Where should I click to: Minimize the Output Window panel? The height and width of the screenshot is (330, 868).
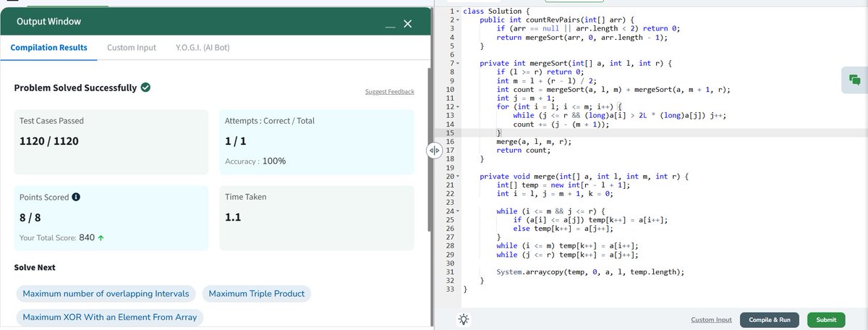391,27
